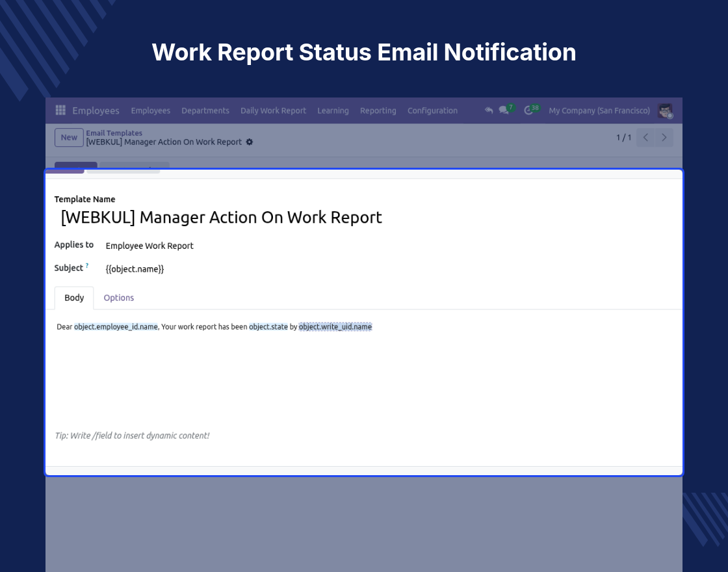Switch to the Body tab

coord(74,298)
